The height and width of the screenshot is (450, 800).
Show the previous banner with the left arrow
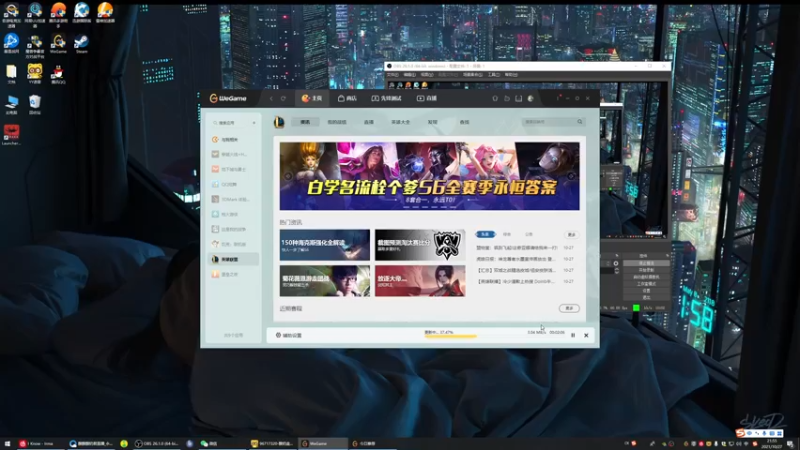click(288, 176)
